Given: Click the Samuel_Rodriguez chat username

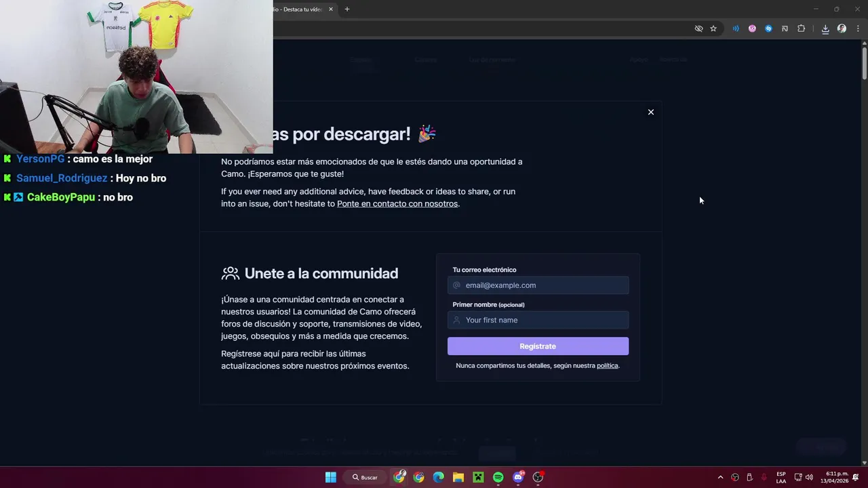Looking at the screenshot, I should click(62, 178).
